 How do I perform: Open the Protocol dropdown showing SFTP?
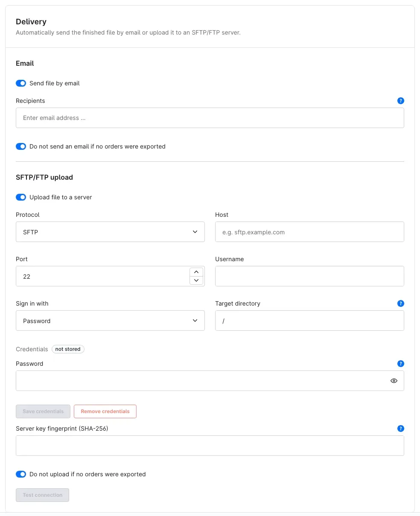(110, 232)
